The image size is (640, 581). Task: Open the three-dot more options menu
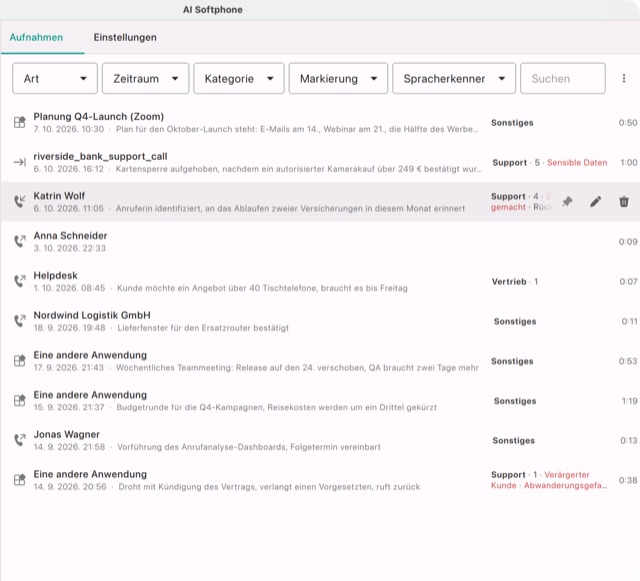click(x=624, y=78)
